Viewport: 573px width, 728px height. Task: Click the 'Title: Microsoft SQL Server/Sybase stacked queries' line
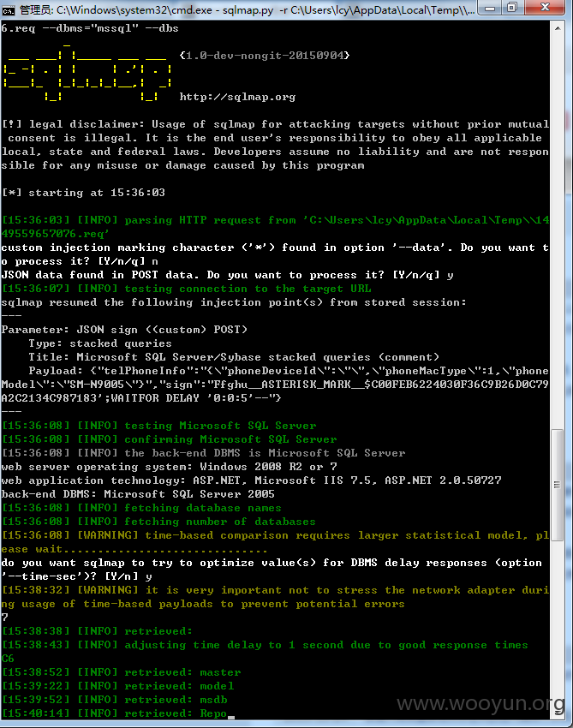tap(234, 357)
